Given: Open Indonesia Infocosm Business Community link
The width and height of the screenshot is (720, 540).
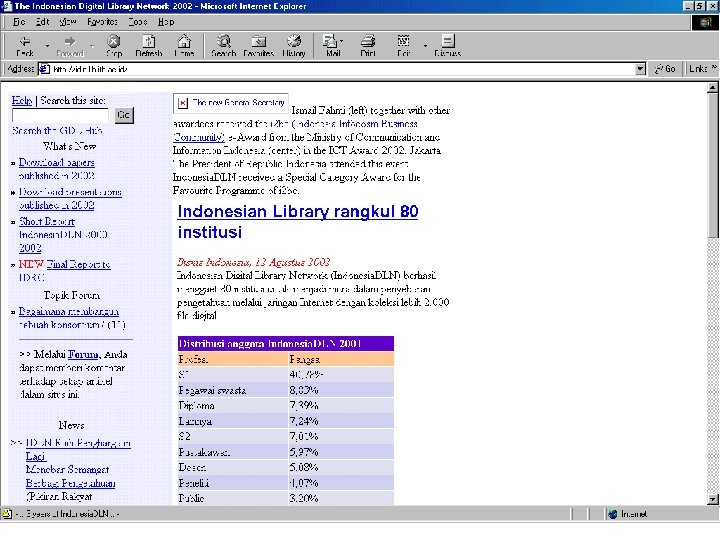Looking at the screenshot, I should (296, 130).
